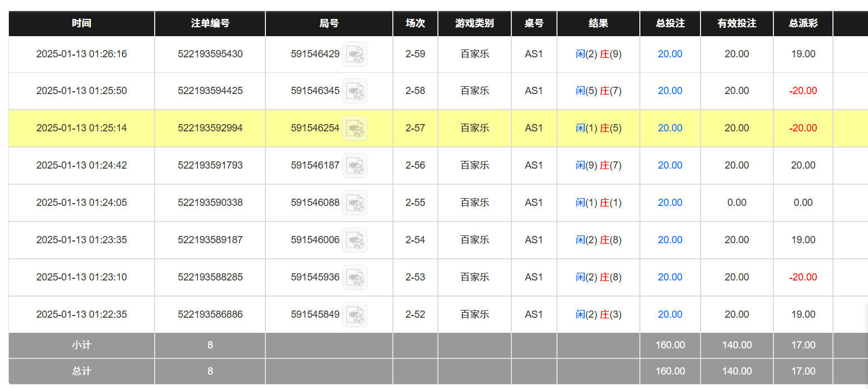Click the 总派彩 column header
The height and width of the screenshot is (389, 868).
[x=803, y=23]
